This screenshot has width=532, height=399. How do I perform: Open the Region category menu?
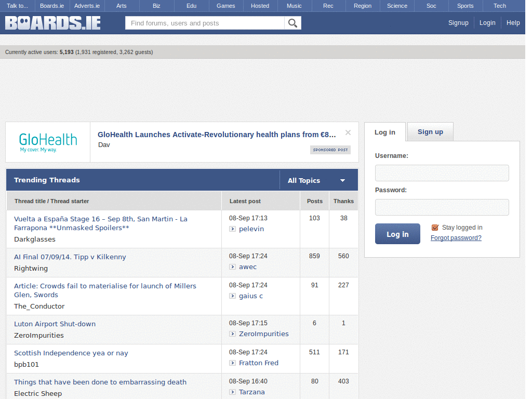(x=363, y=6)
